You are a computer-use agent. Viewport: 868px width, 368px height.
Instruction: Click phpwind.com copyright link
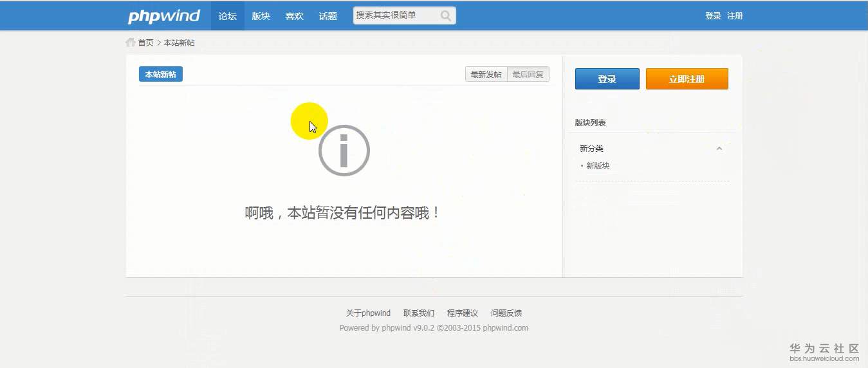506,328
